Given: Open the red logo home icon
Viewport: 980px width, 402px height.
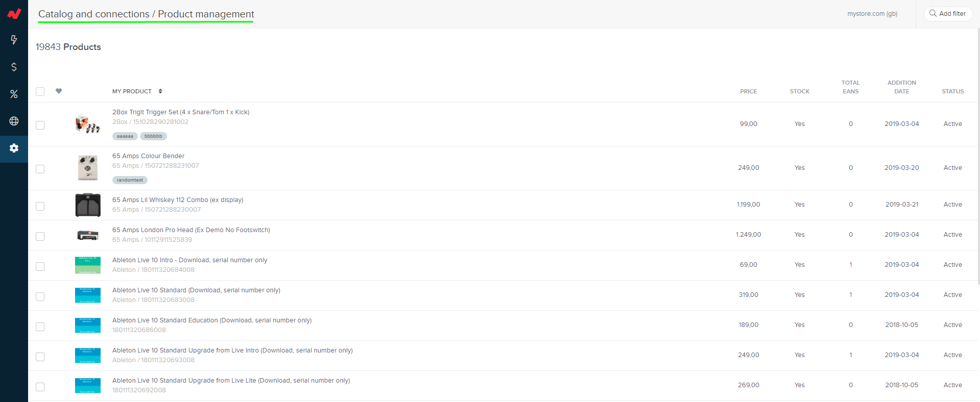Looking at the screenshot, I should [14, 14].
